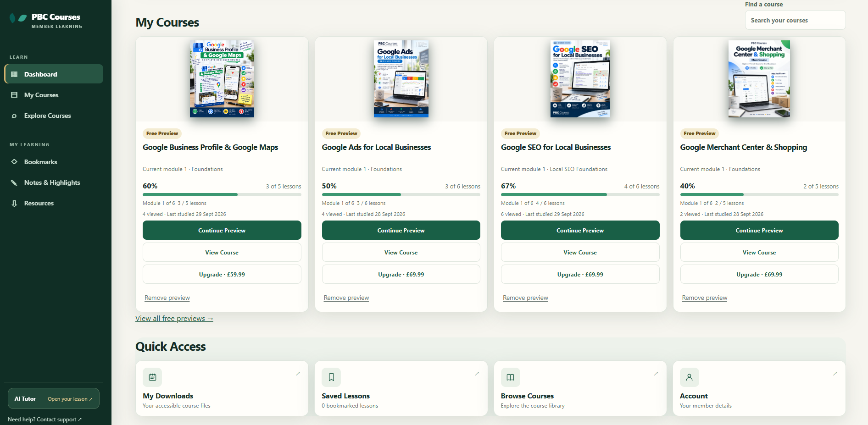The width and height of the screenshot is (868, 425).
Task: Click Google SEO for Local Businesses cover thumbnail
Action: (x=580, y=79)
